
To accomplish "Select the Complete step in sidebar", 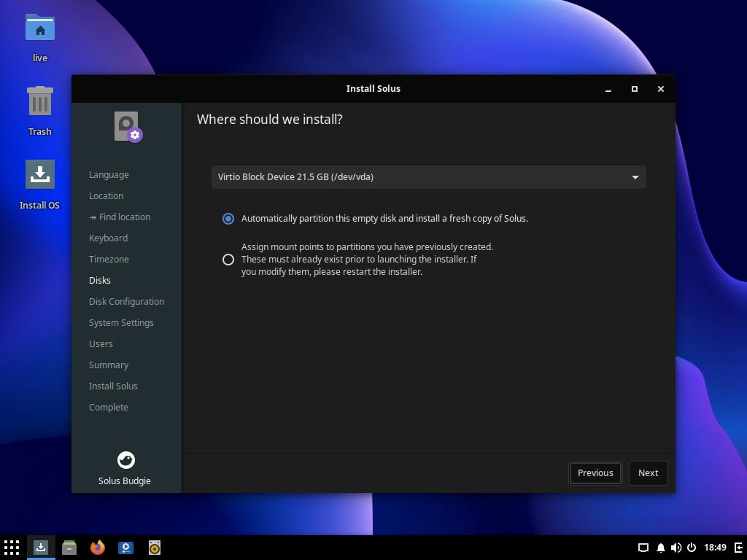I will point(108,407).
